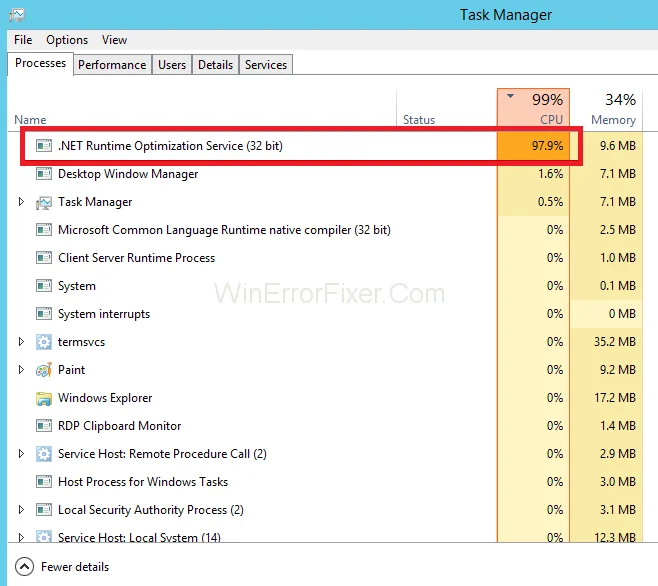Open the File menu
Screen dimensions: 658x586
point(23,40)
